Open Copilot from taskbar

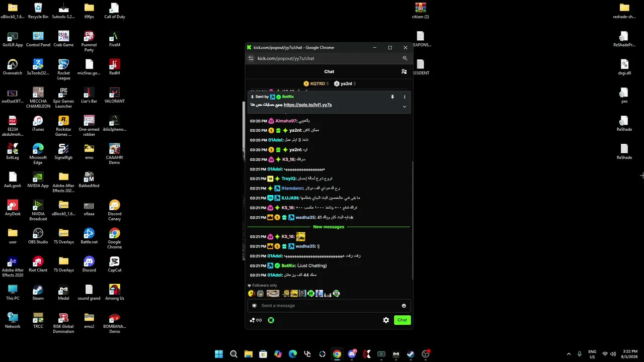pos(278,354)
